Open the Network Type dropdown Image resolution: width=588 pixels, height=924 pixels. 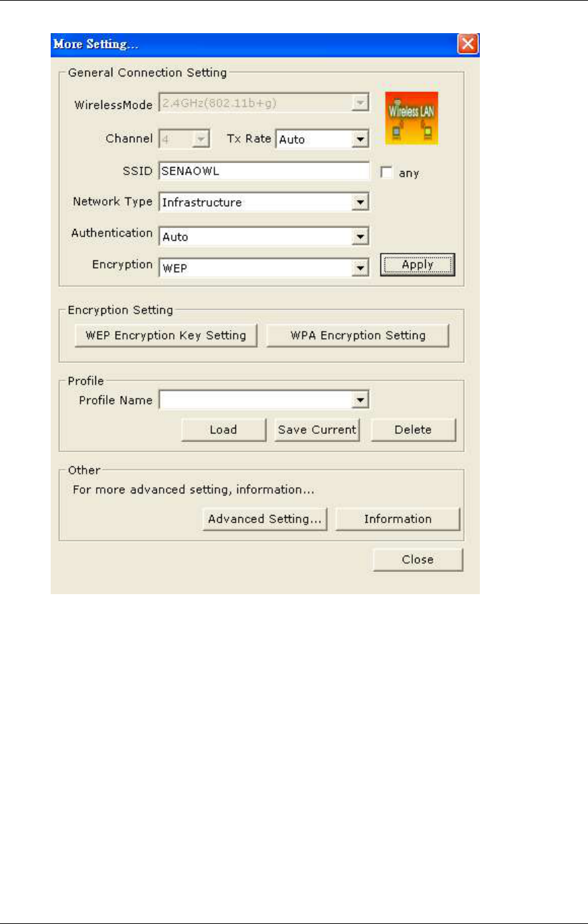point(264,201)
